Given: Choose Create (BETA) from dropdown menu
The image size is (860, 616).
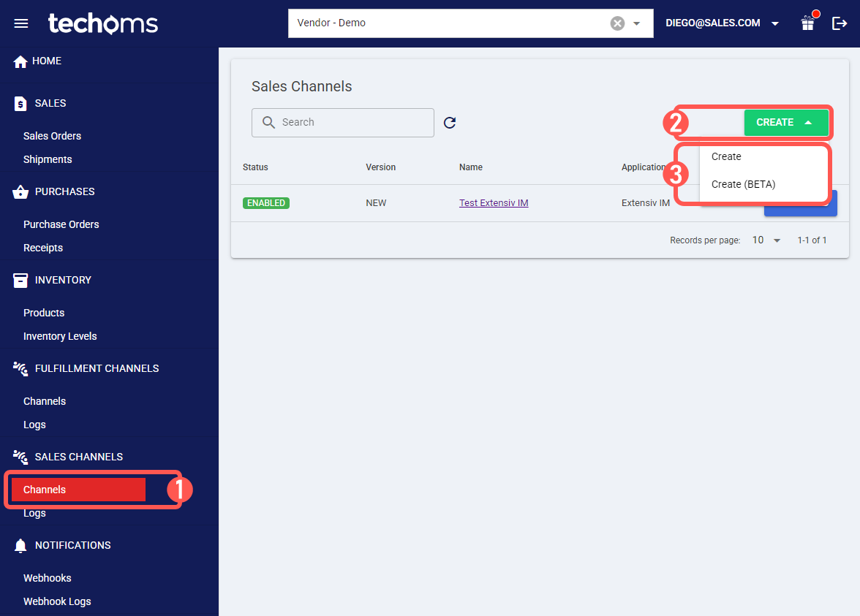Looking at the screenshot, I should [x=763, y=185].
